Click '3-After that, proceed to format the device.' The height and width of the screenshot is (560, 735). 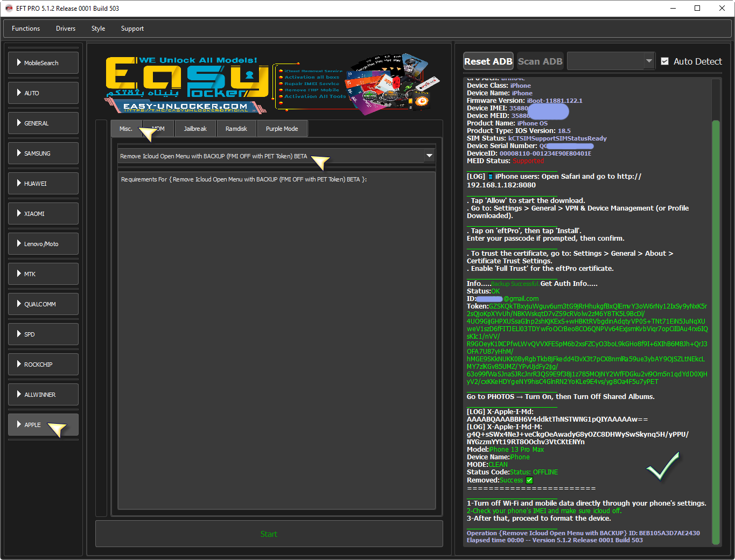538,519
